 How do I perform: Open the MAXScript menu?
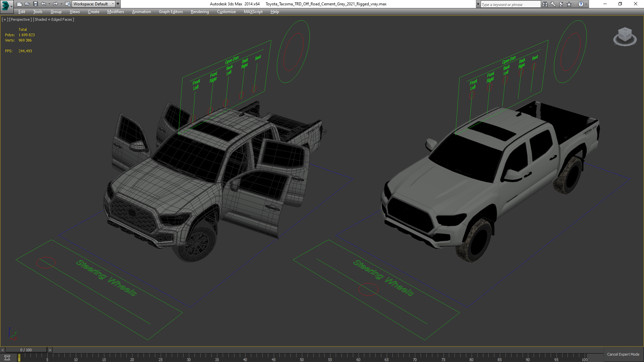click(x=253, y=12)
